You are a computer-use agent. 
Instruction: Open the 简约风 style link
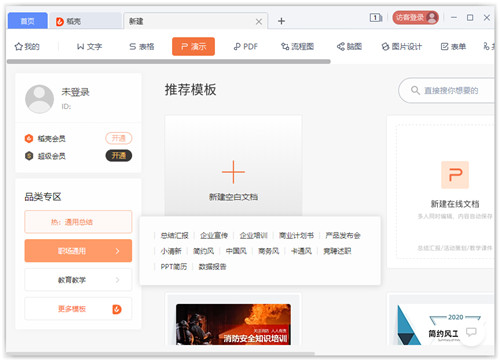coord(203,251)
